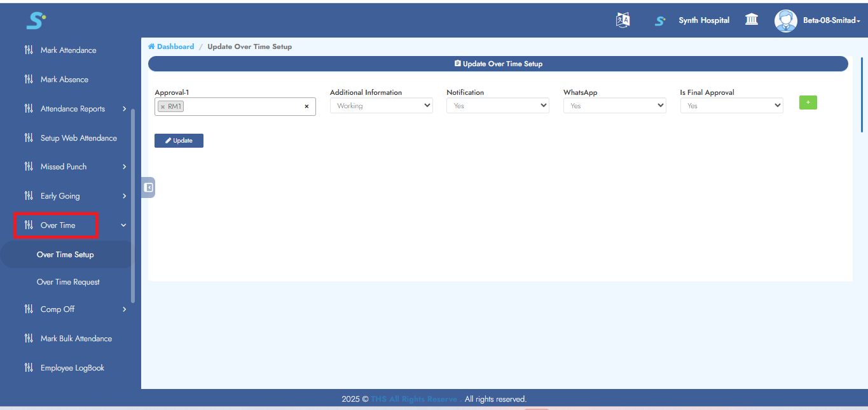Viewport: 868px width, 410px height.
Task: Open the Notification dropdown
Action: pyautogui.click(x=497, y=106)
